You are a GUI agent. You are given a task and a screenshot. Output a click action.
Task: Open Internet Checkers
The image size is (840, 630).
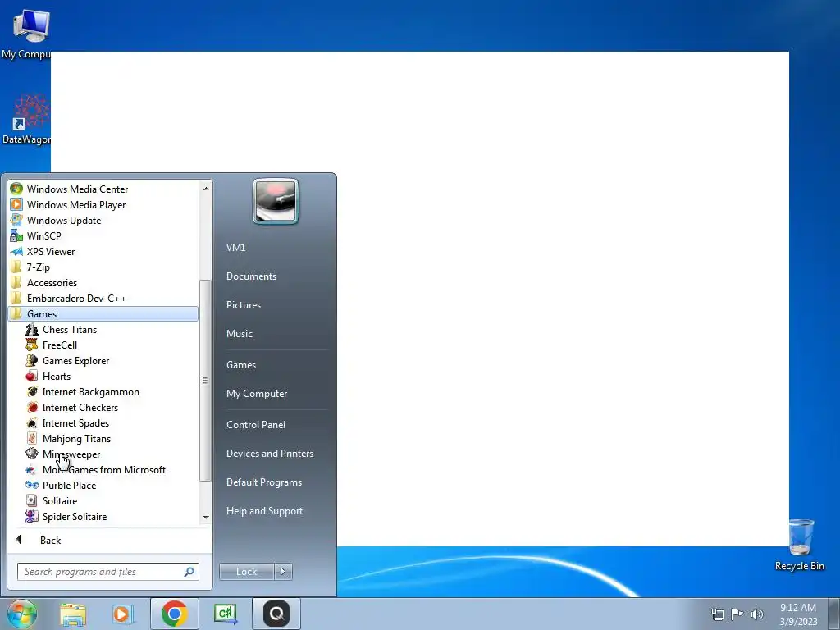tap(103, 407)
